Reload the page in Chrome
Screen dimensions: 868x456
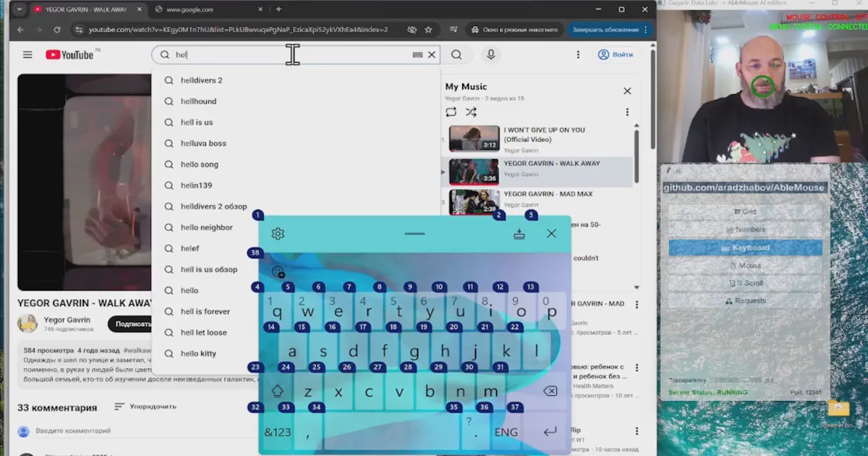pyautogui.click(x=57, y=30)
